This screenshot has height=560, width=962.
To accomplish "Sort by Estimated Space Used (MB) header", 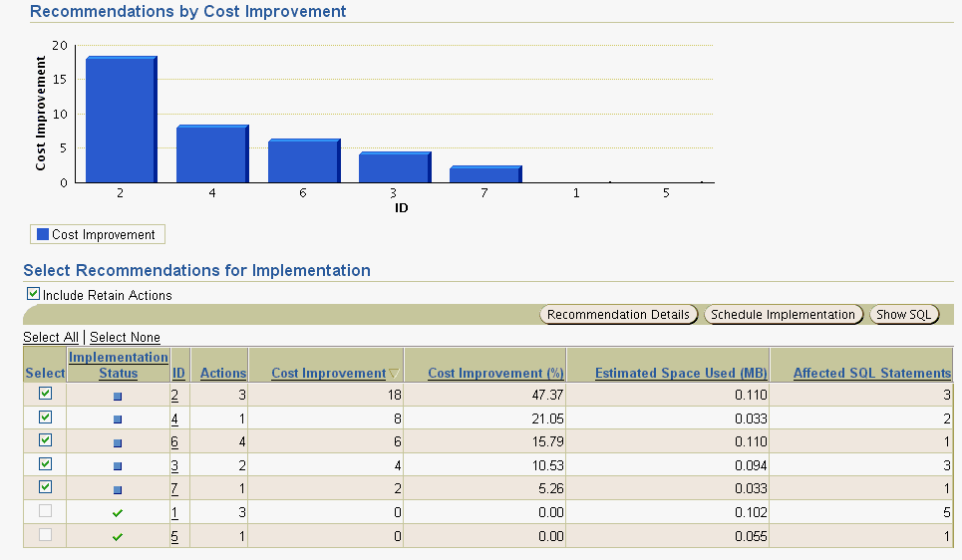I will tap(680, 374).
